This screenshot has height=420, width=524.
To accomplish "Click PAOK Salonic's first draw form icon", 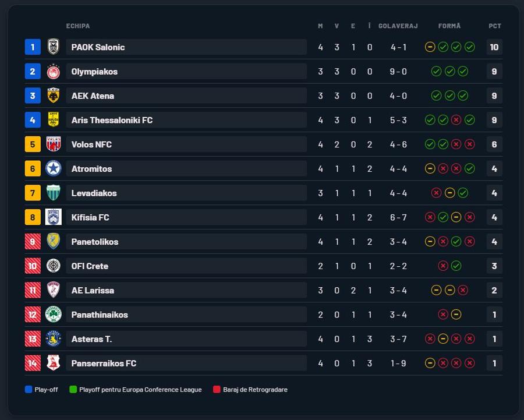I will (x=430, y=47).
